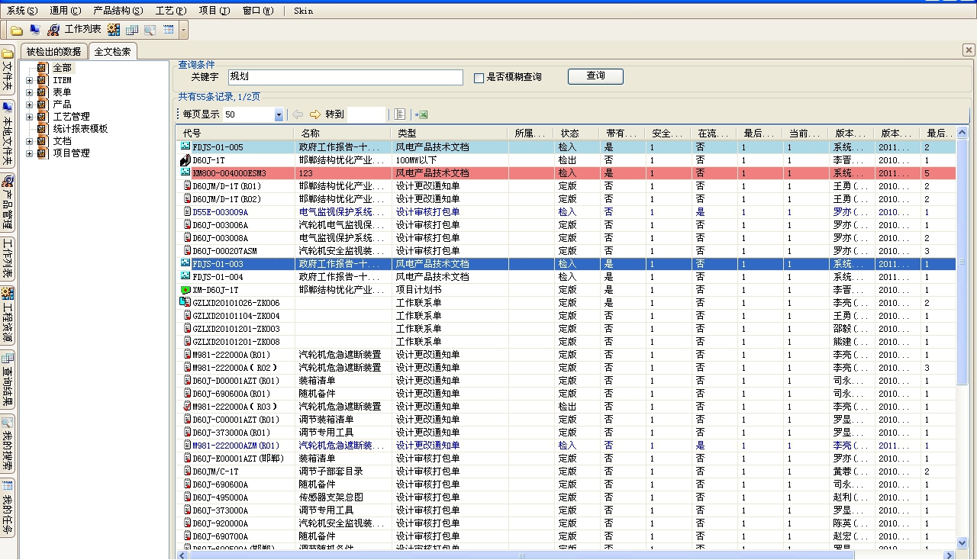Click the 工作列表 toolbar button
This screenshot has height=560, width=977.
pyautogui.click(x=74, y=30)
